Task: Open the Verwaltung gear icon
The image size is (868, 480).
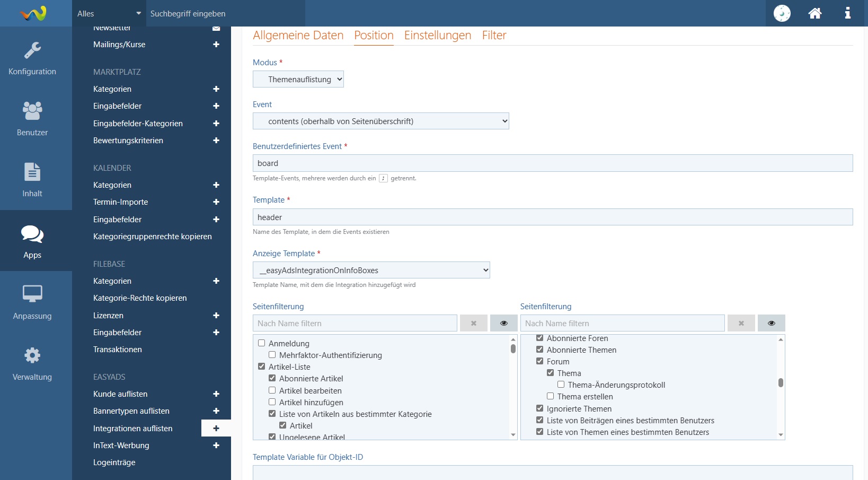Action: (32, 355)
